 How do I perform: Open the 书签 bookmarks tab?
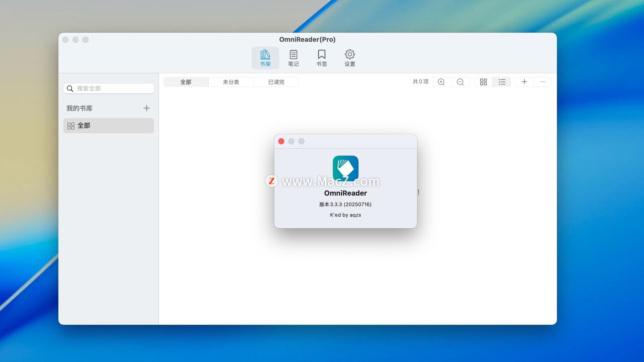pyautogui.click(x=321, y=58)
